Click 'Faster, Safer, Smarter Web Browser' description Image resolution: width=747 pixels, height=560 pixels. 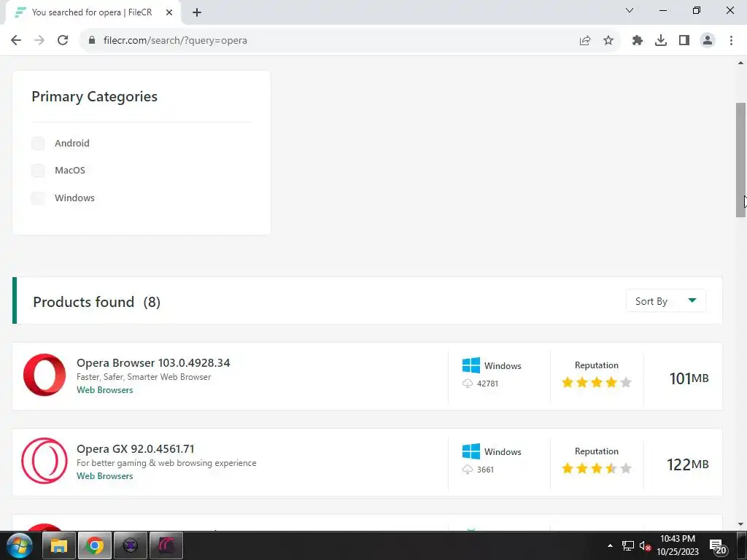144,377
